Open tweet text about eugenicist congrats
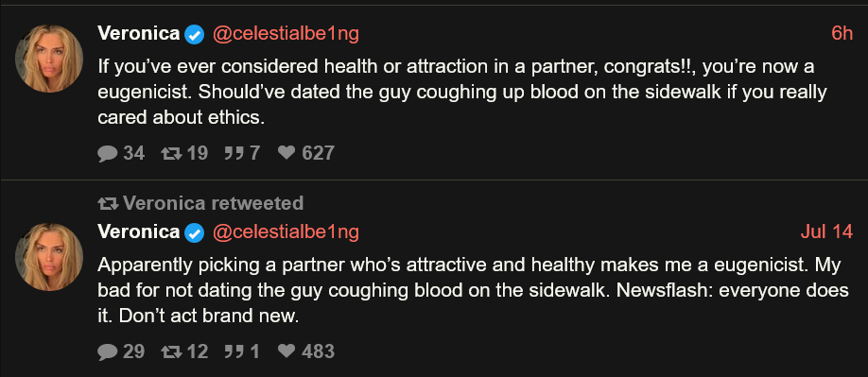The image size is (868, 377). click(x=461, y=93)
